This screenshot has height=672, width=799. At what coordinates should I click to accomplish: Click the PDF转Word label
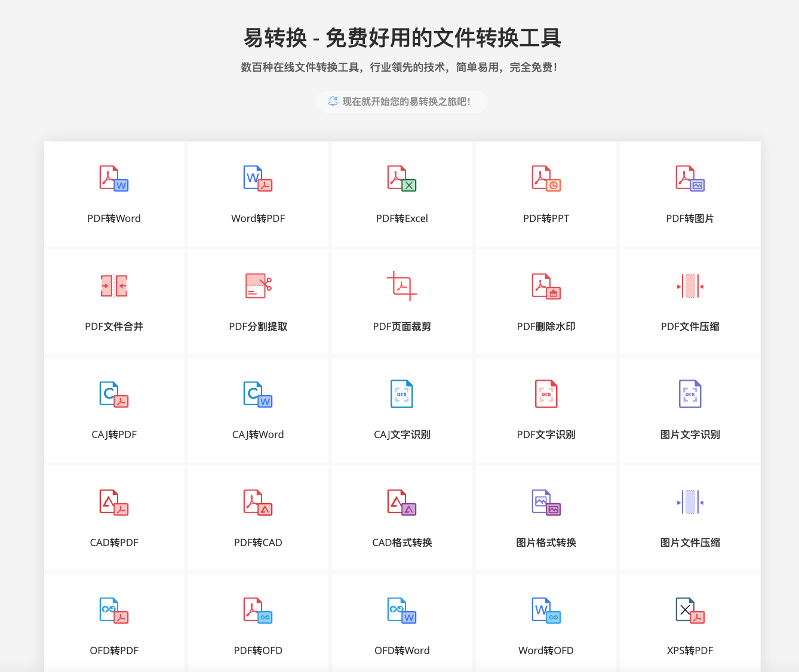click(114, 218)
